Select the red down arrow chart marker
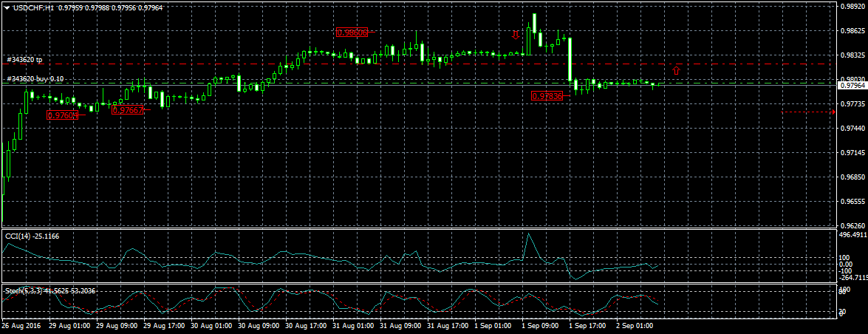The image size is (868, 334). pyautogui.click(x=516, y=35)
